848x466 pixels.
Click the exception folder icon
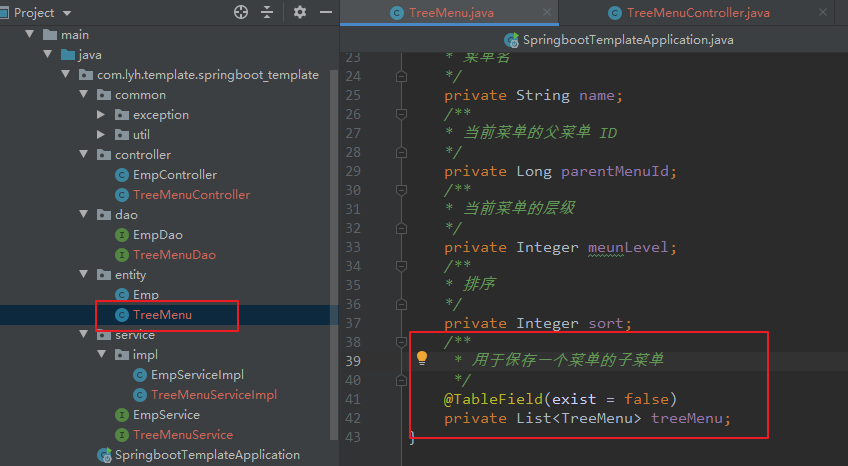click(122, 115)
